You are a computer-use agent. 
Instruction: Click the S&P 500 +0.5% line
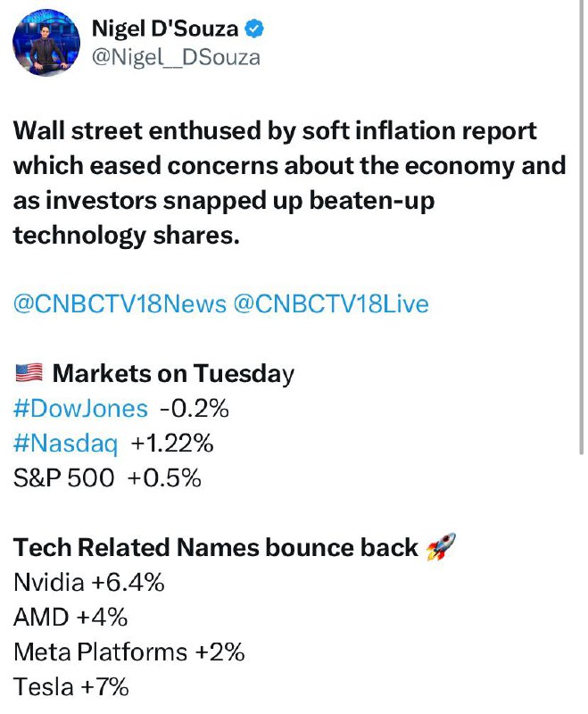[x=107, y=478]
